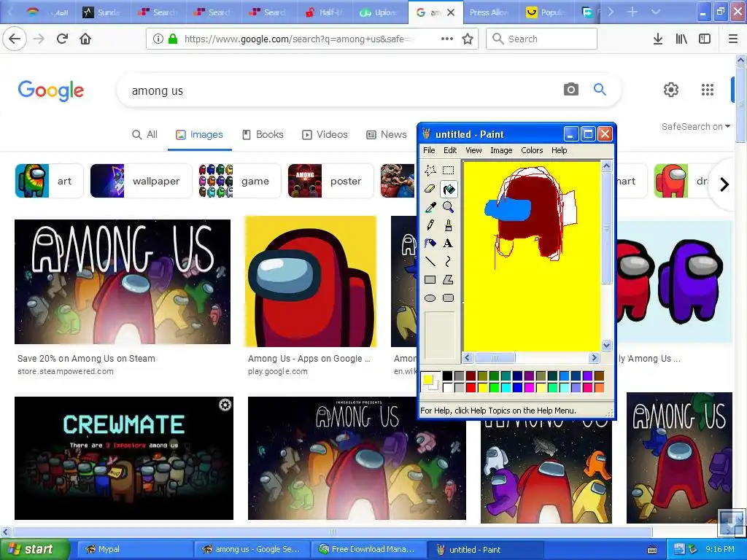Pick the magenta swatch in Paint palette
747x560 pixels.
coord(530,388)
